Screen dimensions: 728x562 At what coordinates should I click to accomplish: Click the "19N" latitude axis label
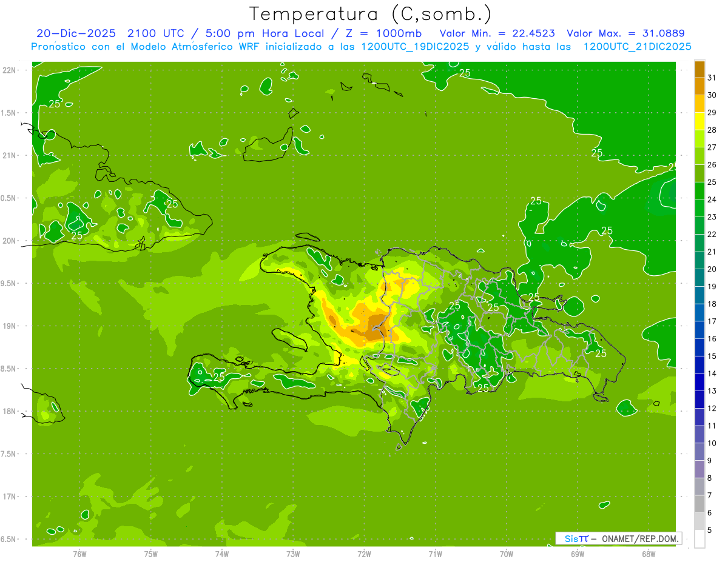(8, 326)
